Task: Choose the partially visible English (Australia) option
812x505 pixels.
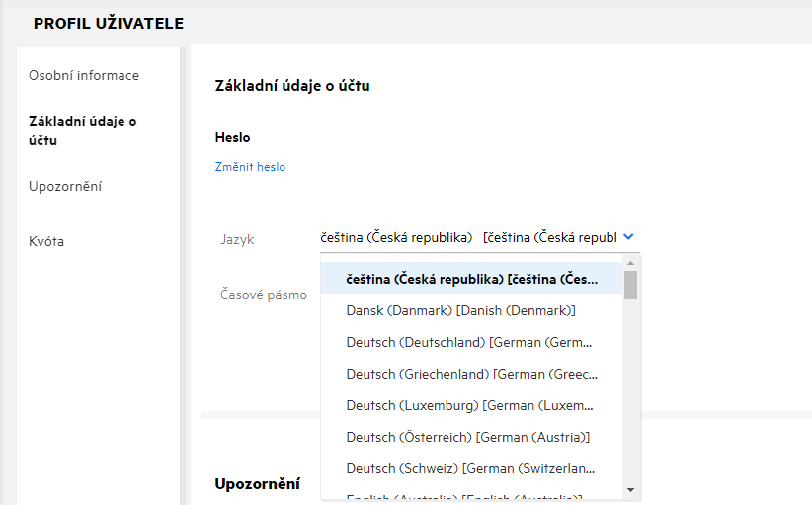Action: [464, 496]
